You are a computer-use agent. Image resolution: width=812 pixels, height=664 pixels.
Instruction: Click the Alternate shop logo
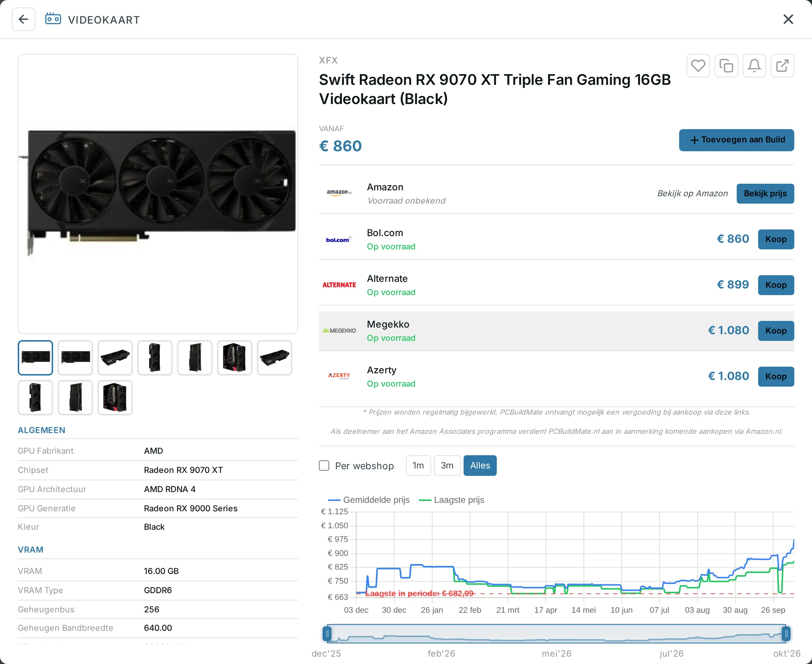339,285
